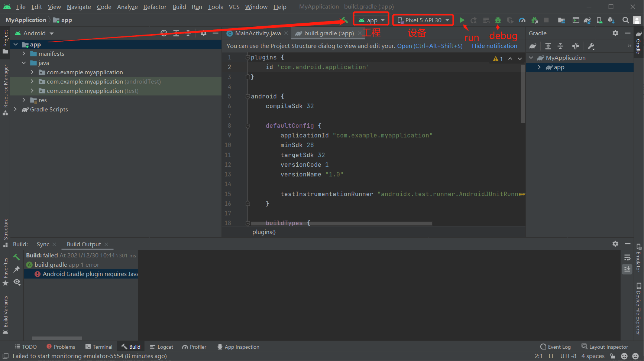Click the Select Opened File target icon
The image size is (644, 361).
click(x=164, y=33)
